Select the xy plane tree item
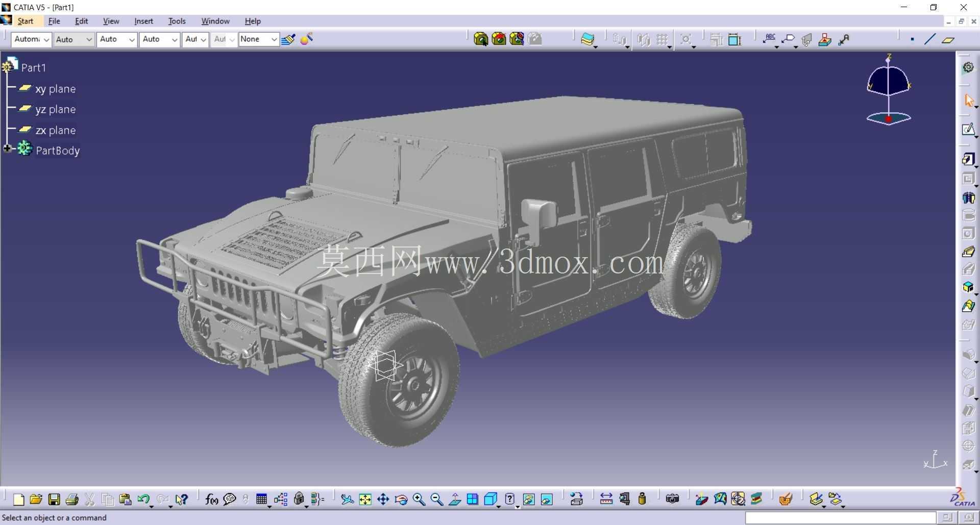This screenshot has width=980, height=525. click(55, 89)
